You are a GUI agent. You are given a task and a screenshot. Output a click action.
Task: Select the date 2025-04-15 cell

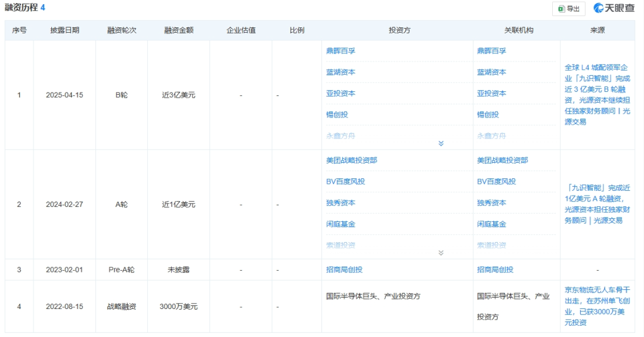[64, 95]
